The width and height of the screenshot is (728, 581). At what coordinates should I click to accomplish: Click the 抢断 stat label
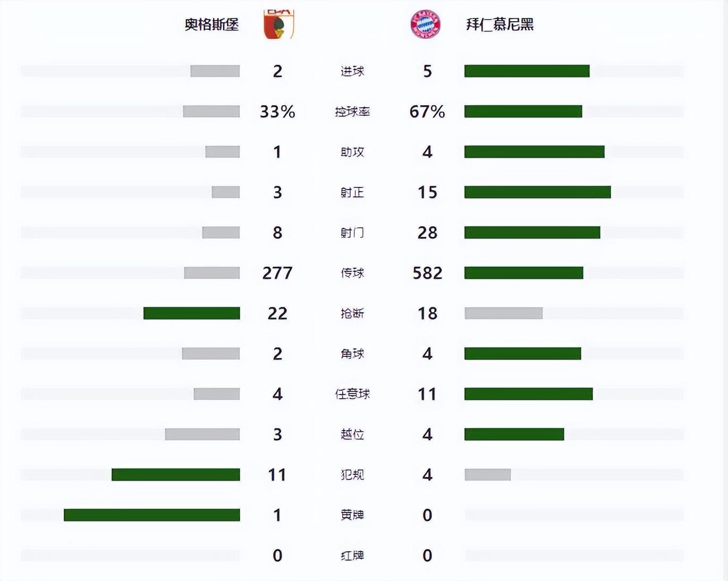[x=352, y=313]
